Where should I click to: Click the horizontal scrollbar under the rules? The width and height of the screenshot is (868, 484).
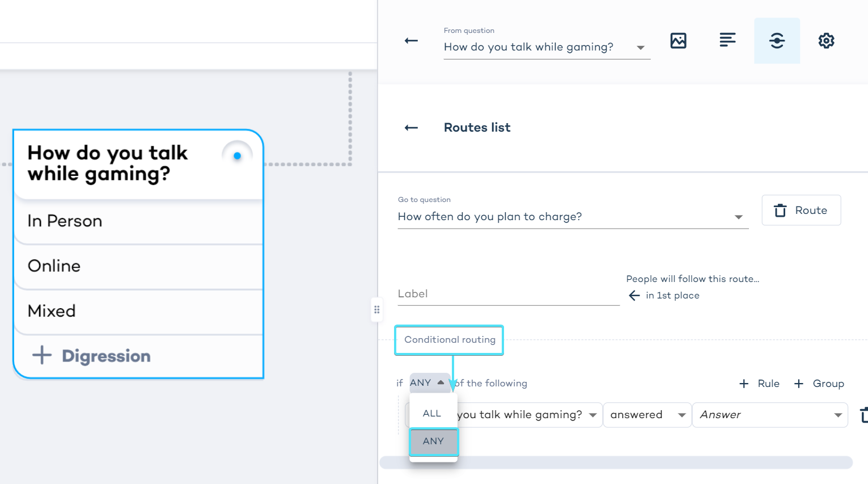point(616,462)
